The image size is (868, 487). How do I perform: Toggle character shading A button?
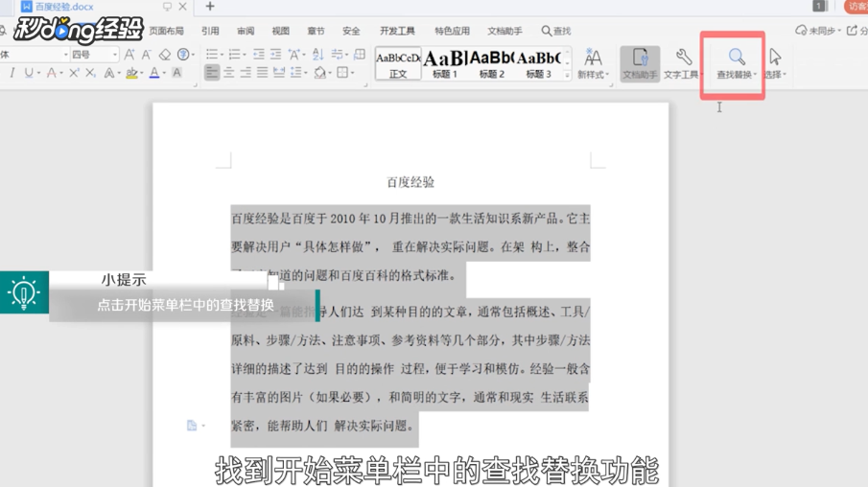[176, 73]
